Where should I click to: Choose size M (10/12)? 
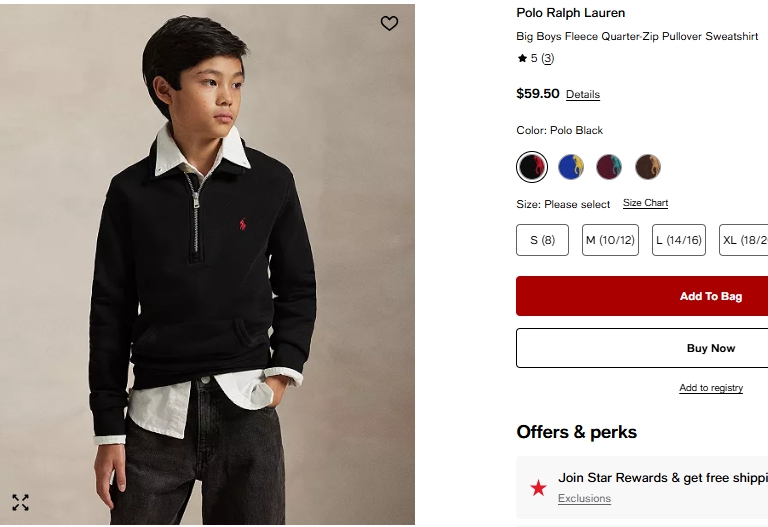point(610,240)
